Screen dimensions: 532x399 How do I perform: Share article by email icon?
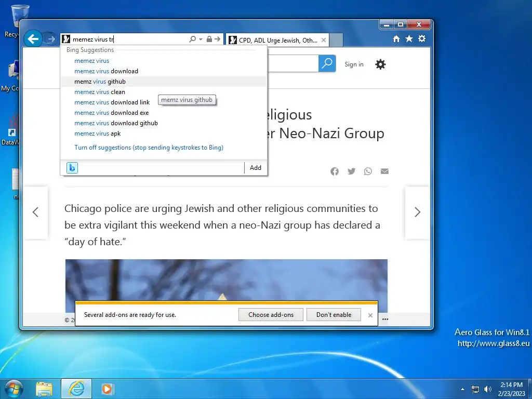pyautogui.click(x=384, y=171)
